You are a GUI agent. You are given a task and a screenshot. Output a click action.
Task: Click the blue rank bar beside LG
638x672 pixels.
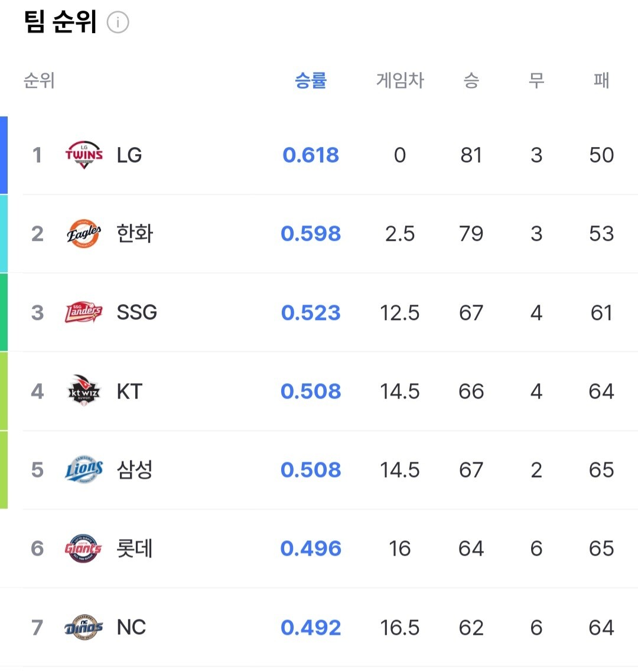[x=4, y=155]
